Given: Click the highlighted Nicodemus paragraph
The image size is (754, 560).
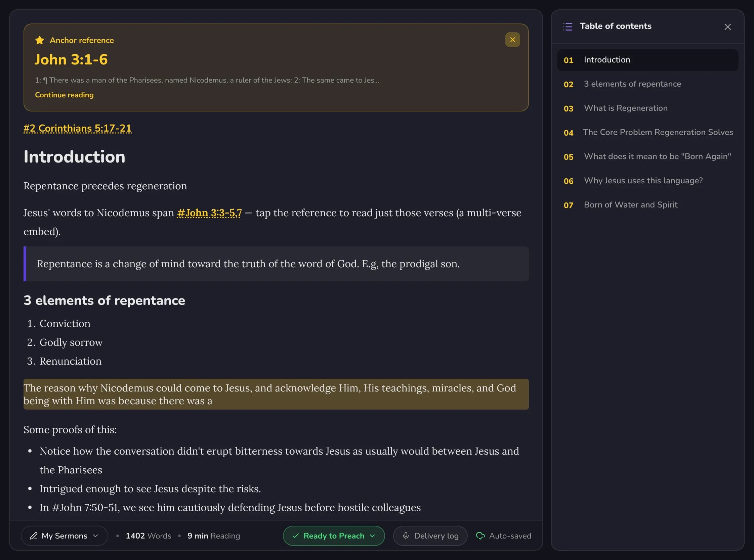Looking at the screenshot, I should coord(276,394).
